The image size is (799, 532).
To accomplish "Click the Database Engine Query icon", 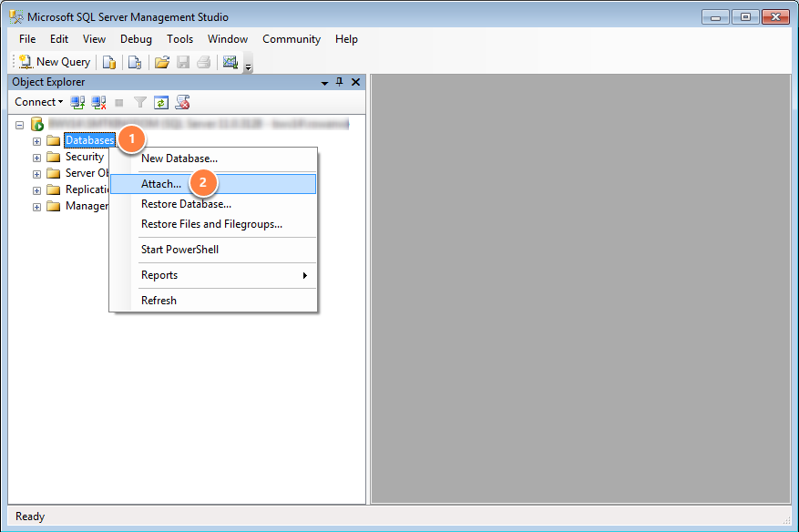I will pyautogui.click(x=109, y=62).
